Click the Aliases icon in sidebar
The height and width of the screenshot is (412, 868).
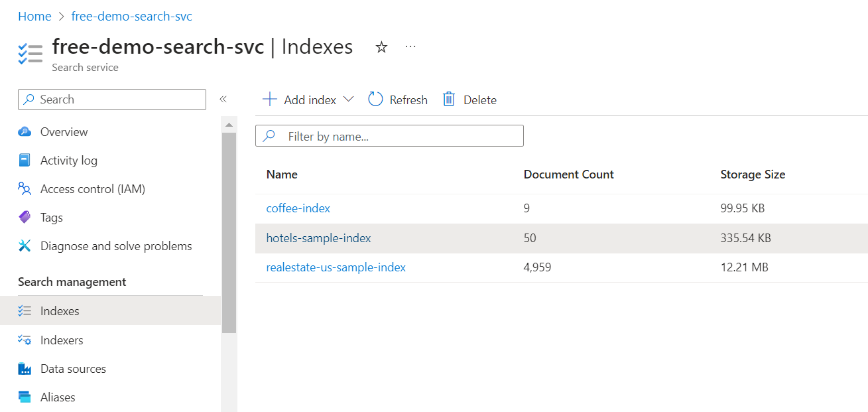(25, 397)
